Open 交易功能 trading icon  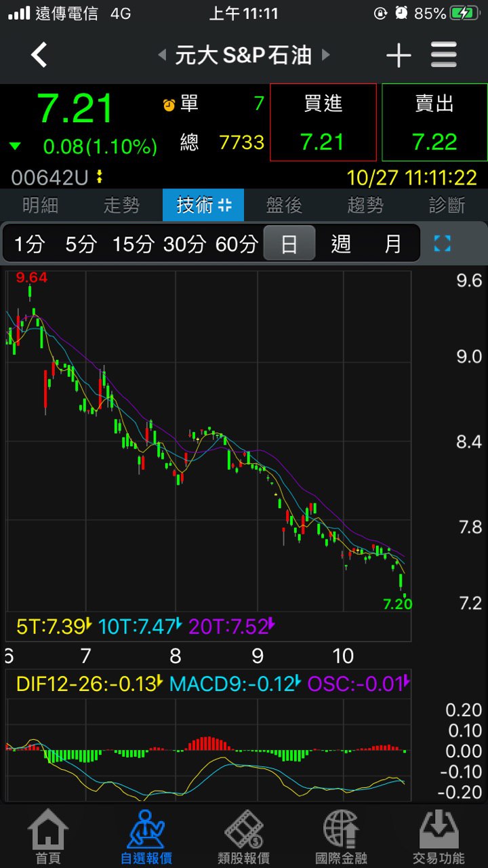pyautogui.click(x=439, y=836)
